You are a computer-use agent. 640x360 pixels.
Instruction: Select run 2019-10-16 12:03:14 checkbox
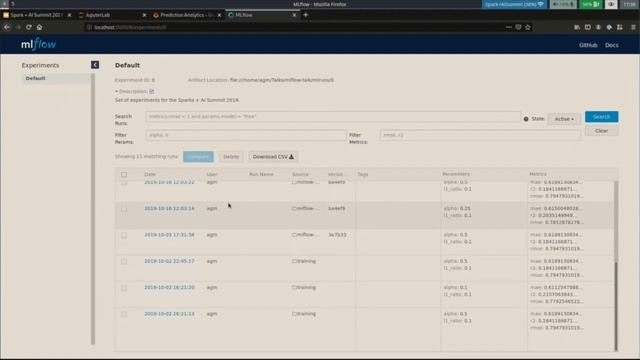click(124, 209)
